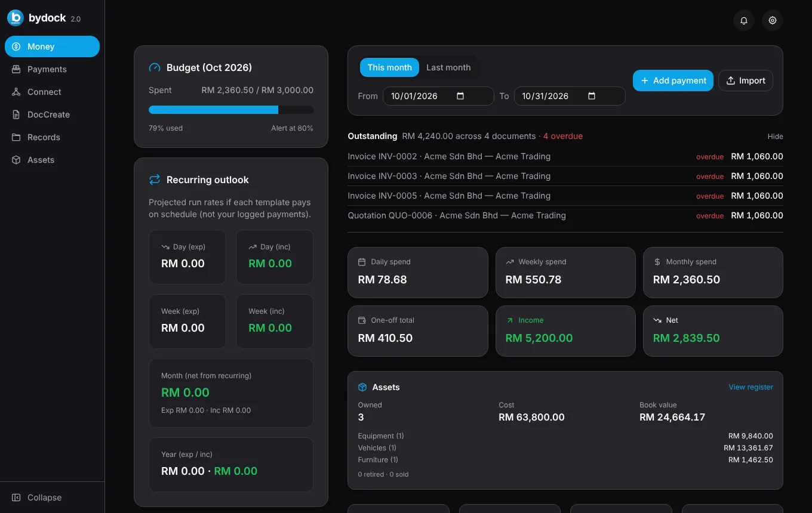Go to Connect in sidebar
The height and width of the screenshot is (513, 812).
click(52, 92)
